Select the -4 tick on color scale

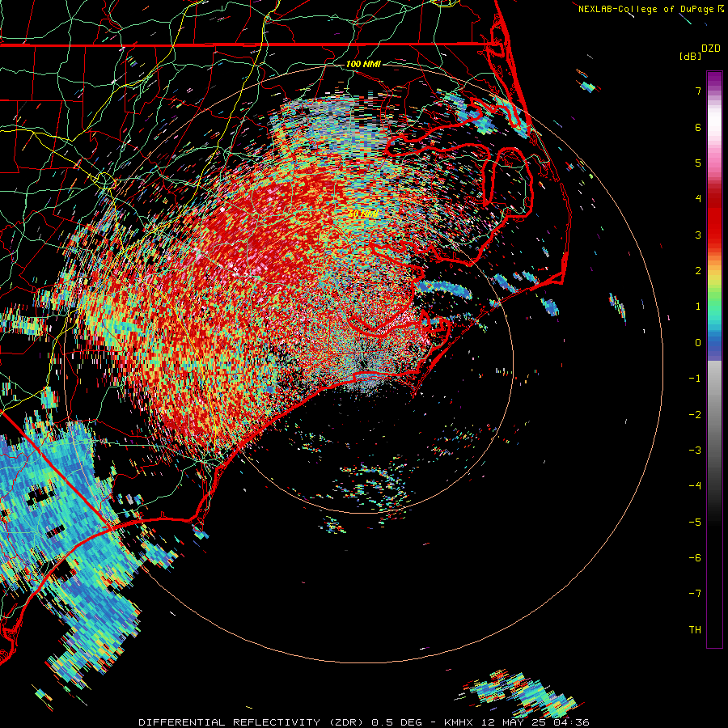tap(695, 486)
